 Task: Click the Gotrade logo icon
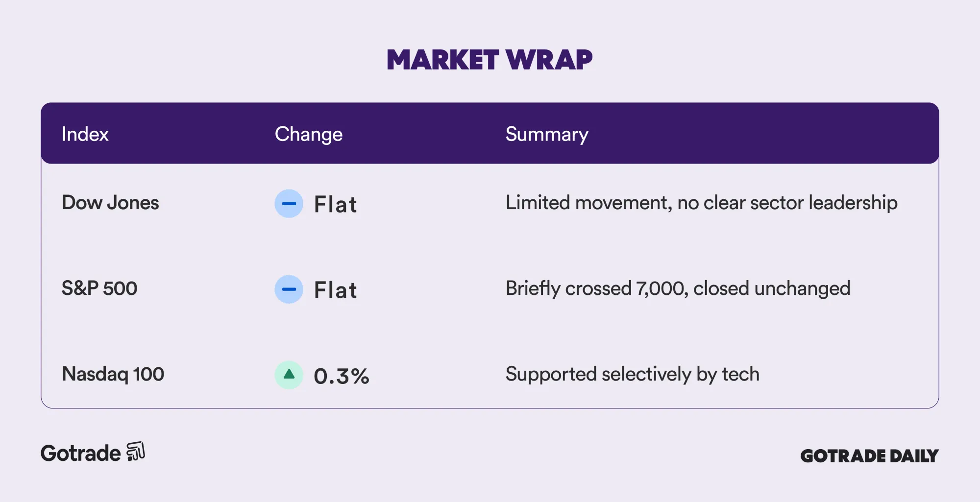pos(136,452)
